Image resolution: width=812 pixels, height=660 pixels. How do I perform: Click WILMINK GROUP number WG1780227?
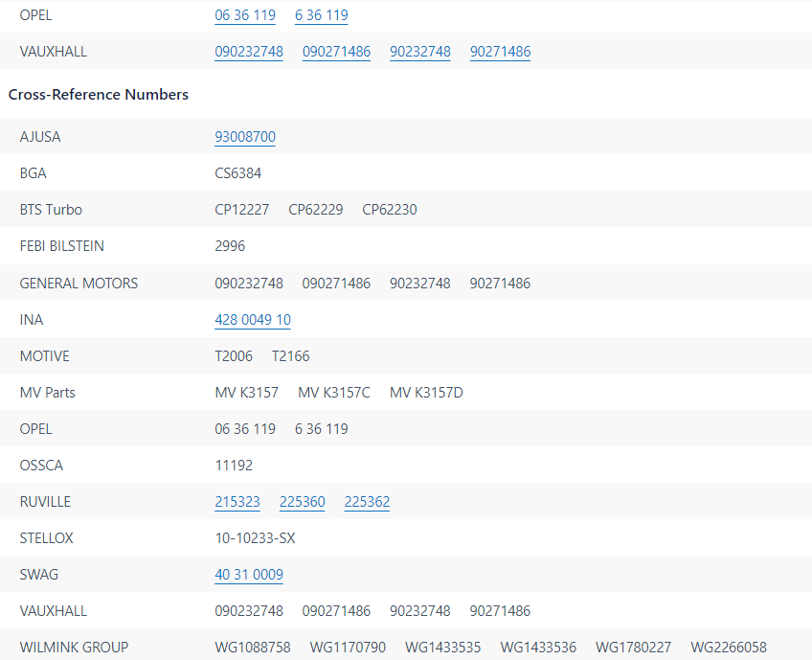633,647
